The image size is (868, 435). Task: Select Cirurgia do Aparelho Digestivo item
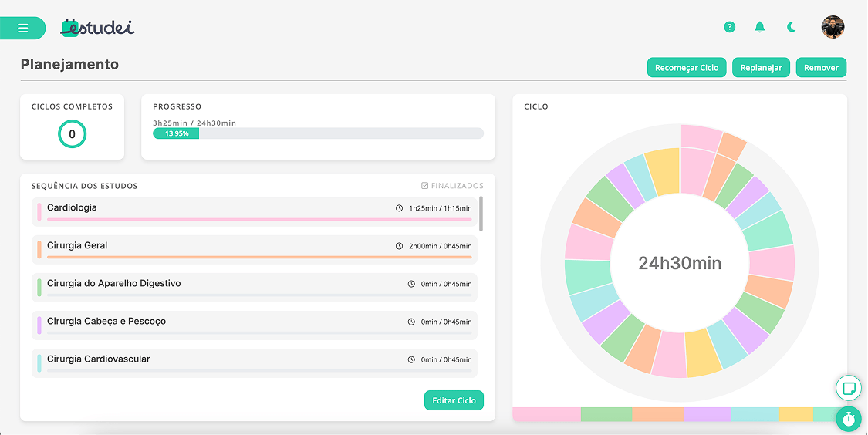[255, 285]
